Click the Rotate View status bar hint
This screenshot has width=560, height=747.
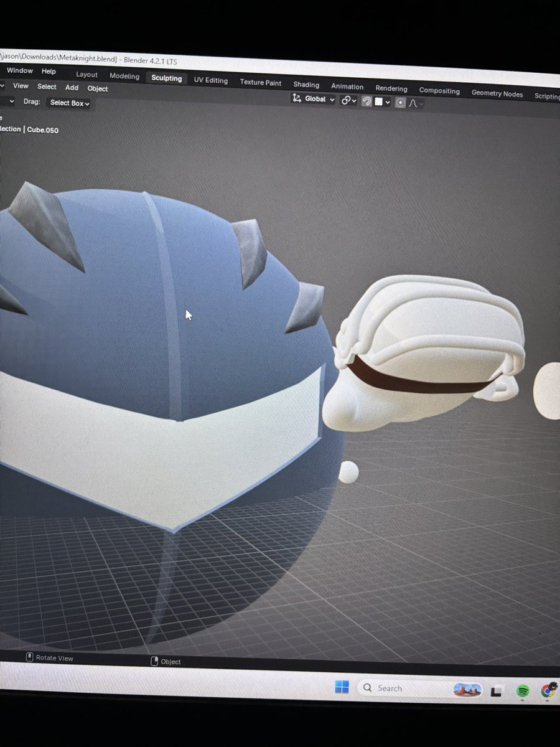coord(49,658)
